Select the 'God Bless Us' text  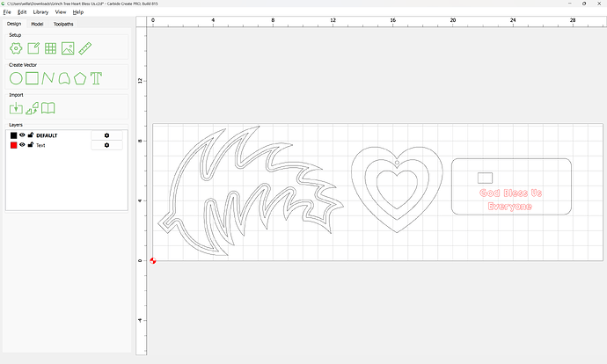pyautogui.click(x=510, y=193)
